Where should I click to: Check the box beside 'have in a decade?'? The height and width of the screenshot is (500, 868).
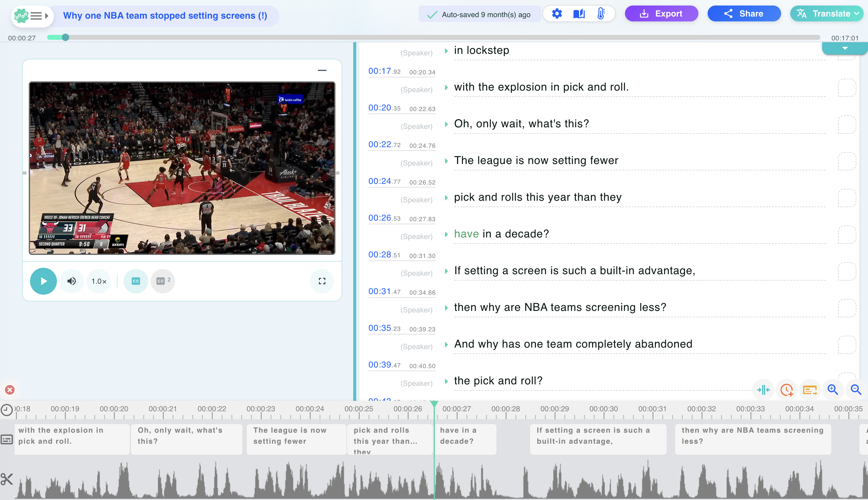pyautogui.click(x=847, y=234)
